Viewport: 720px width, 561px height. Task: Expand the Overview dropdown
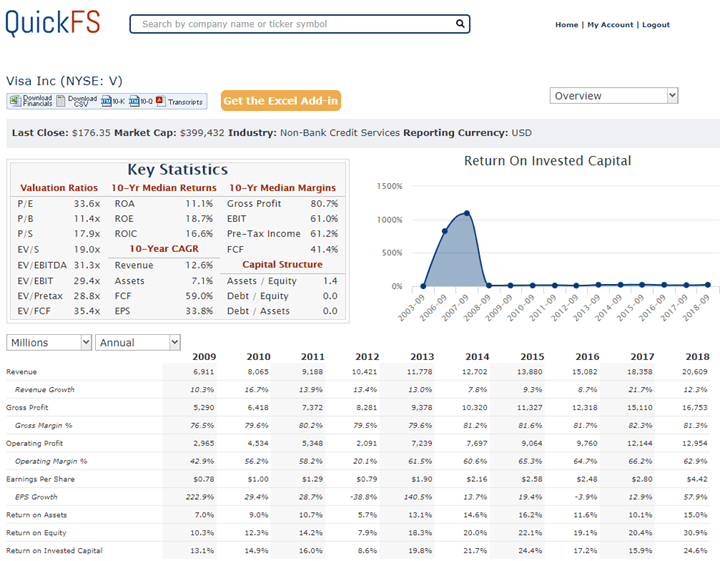[x=614, y=96]
